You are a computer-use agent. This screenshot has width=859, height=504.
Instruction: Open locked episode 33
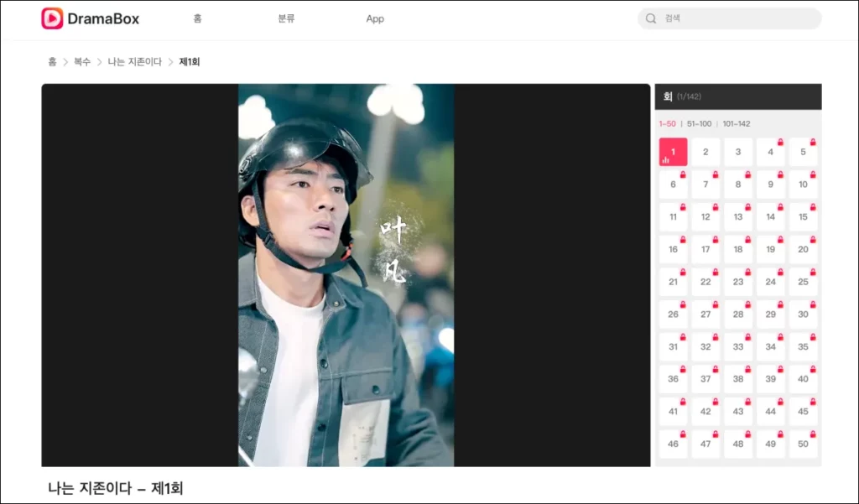pyautogui.click(x=738, y=347)
